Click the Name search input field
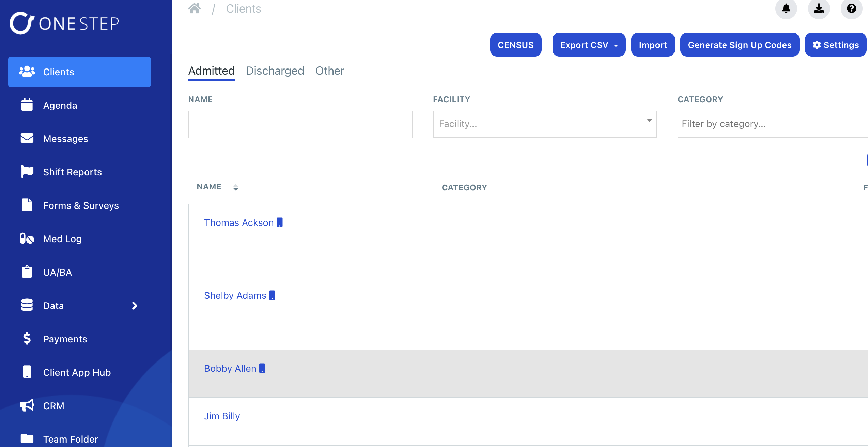The width and height of the screenshot is (868, 447). pyautogui.click(x=300, y=124)
